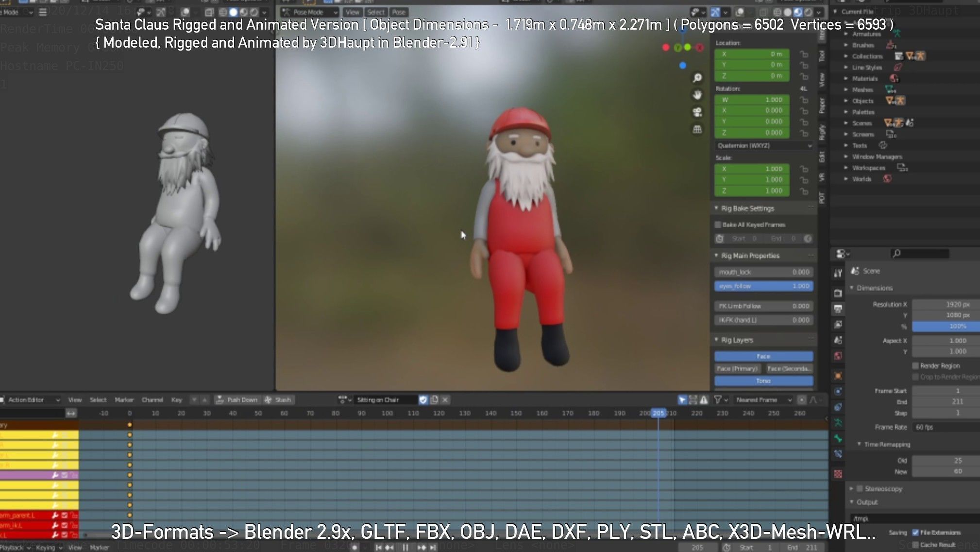Click the Stash button
This screenshot has width=980, height=552.
pos(278,400)
